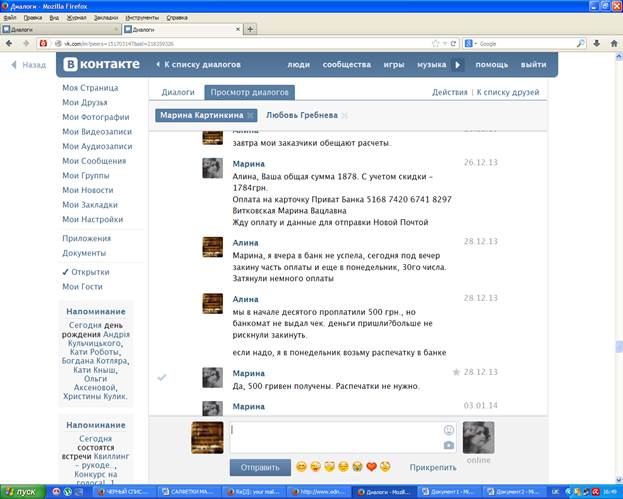Click your own avatar beside the message box
623x499 pixels.
point(207,437)
